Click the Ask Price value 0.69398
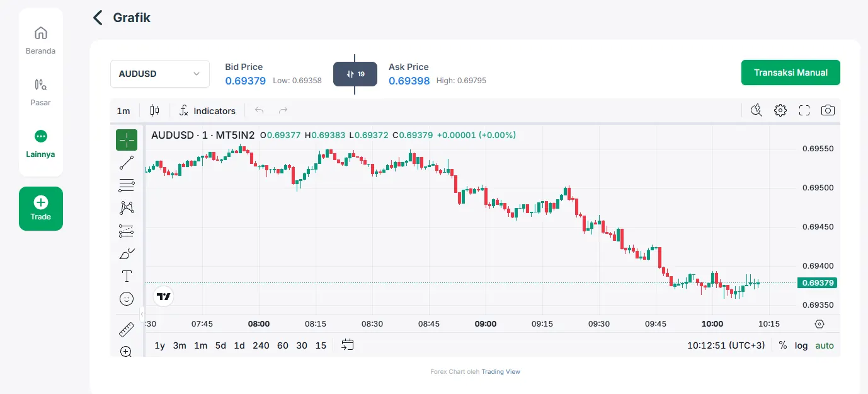 (409, 81)
